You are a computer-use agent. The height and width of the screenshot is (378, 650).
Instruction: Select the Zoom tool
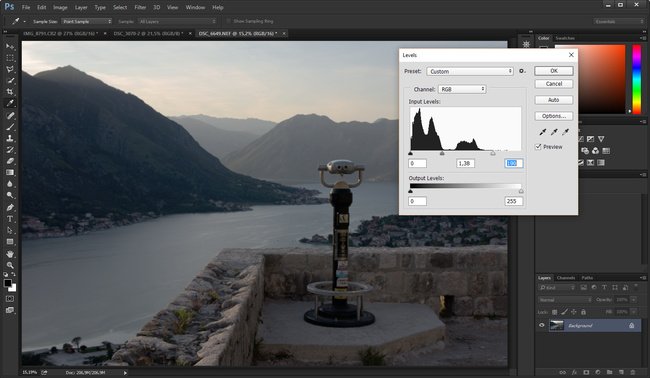click(x=10, y=265)
